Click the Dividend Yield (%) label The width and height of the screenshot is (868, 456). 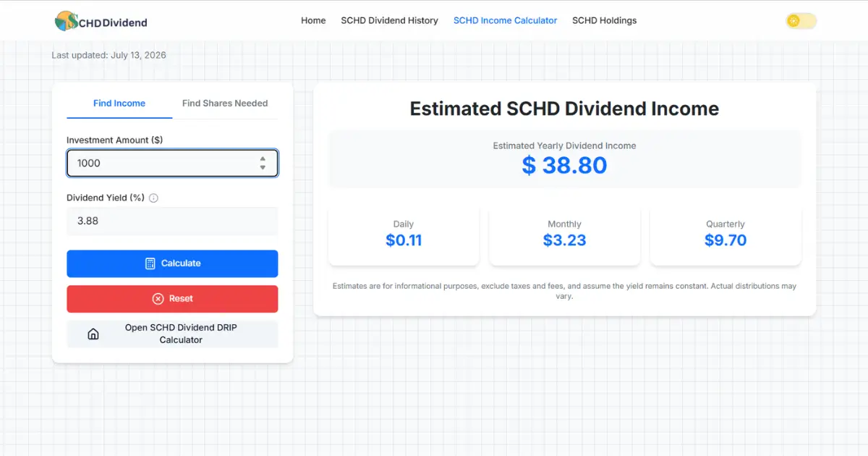tap(106, 198)
